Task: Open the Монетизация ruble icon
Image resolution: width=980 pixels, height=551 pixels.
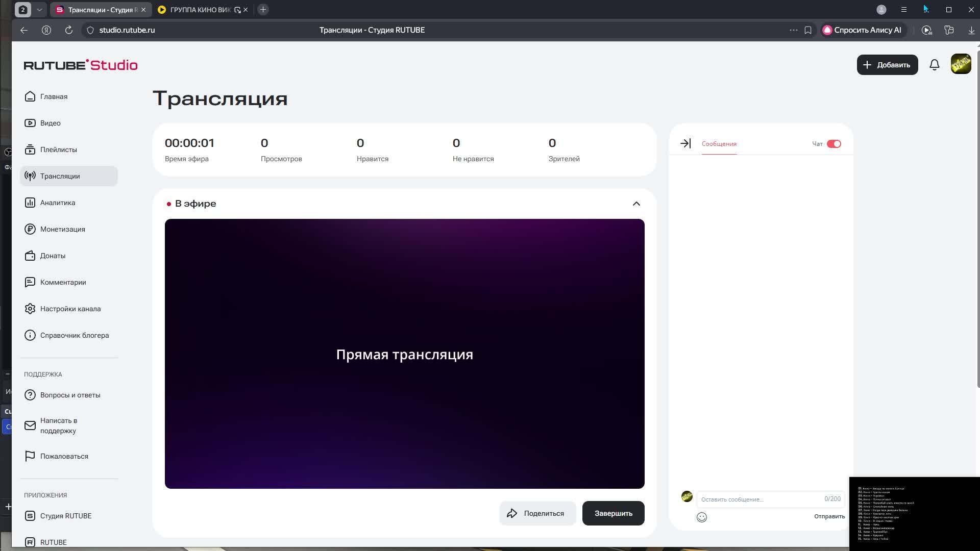Action: pos(30,229)
